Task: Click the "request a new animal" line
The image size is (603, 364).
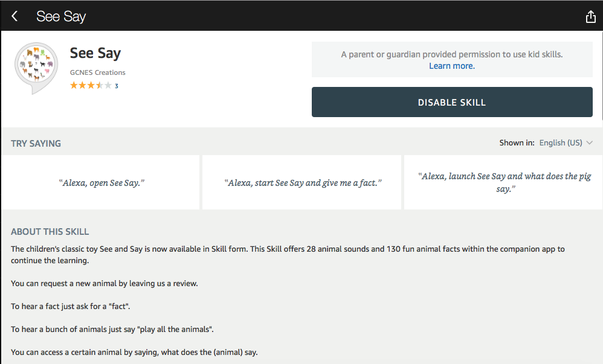Action: (x=104, y=283)
